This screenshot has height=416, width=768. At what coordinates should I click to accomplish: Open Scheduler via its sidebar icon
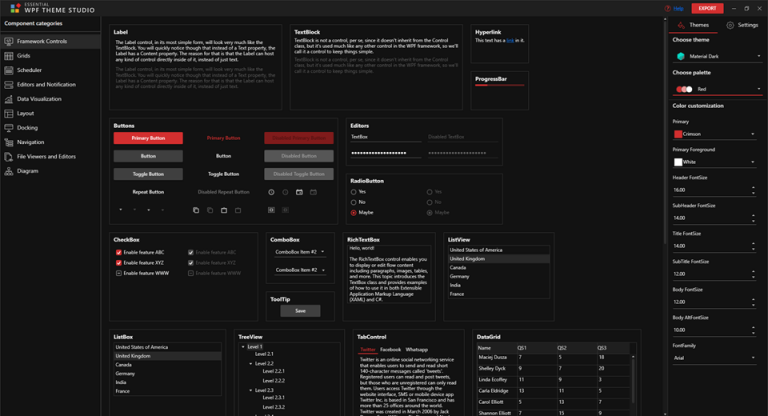(8, 70)
